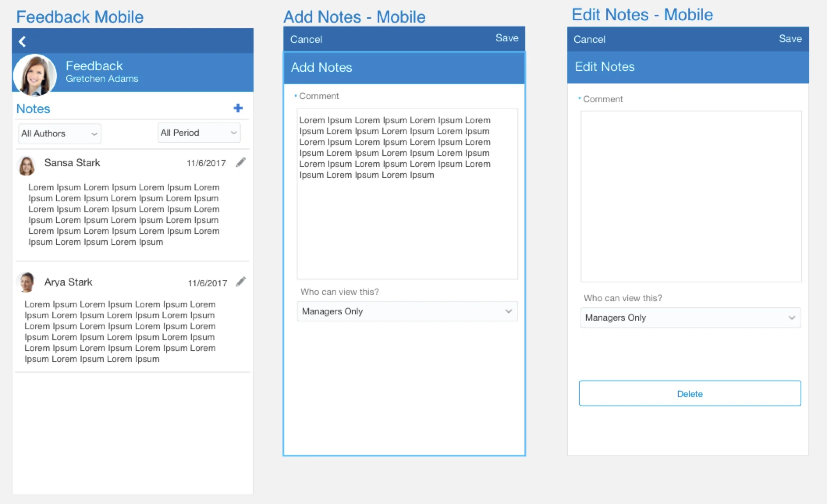Open Managers Only dropdown in Add Notes
The height and width of the screenshot is (504, 827).
(407, 311)
